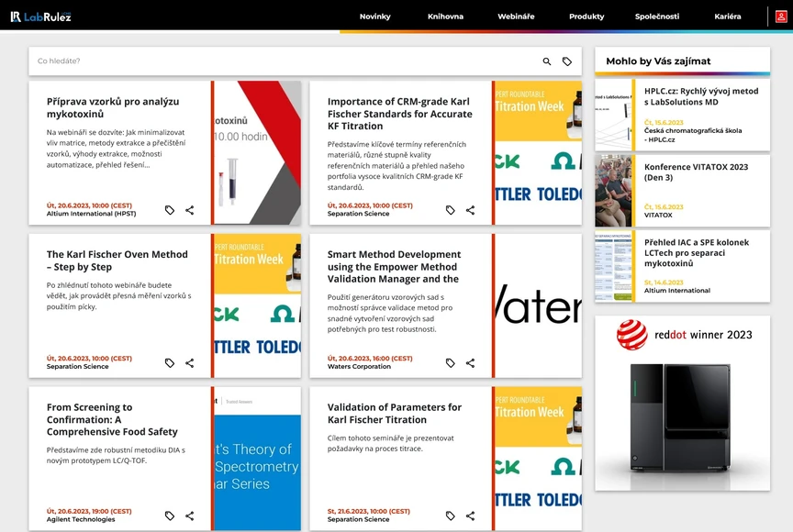Viewport: 793px width, 532px height.
Task: Click the LCTech kolonek document thumbnail
Action: click(x=613, y=266)
